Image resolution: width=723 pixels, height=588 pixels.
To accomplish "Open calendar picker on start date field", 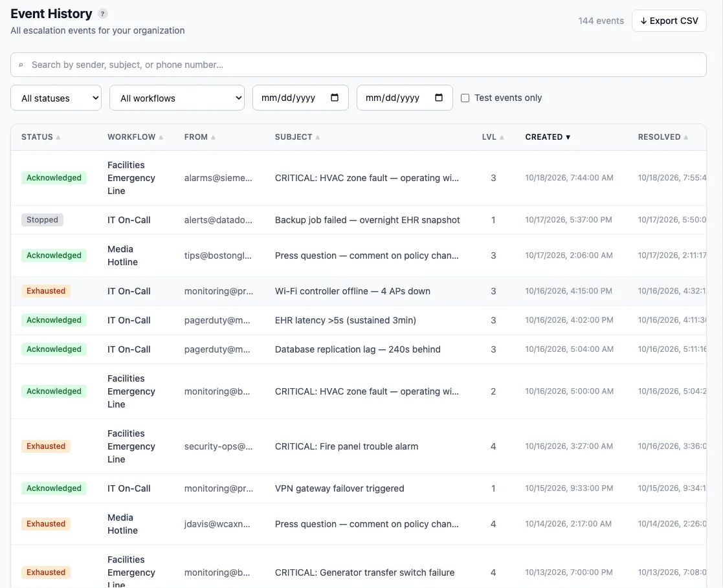I will (x=335, y=98).
